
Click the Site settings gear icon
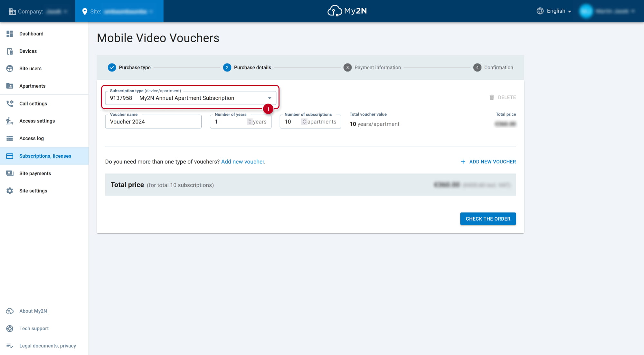10,191
